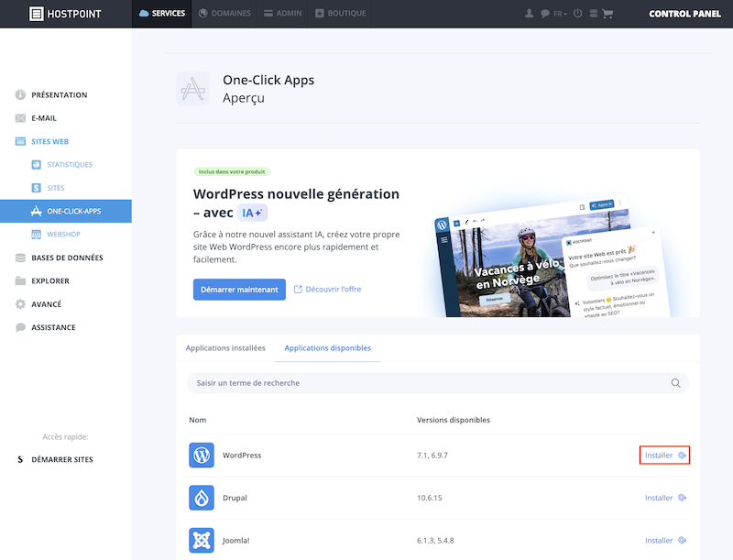Select One-Click-Apps sidebar item
The width and height of the screenshot is (733, 560).
[x=65, y=212]
